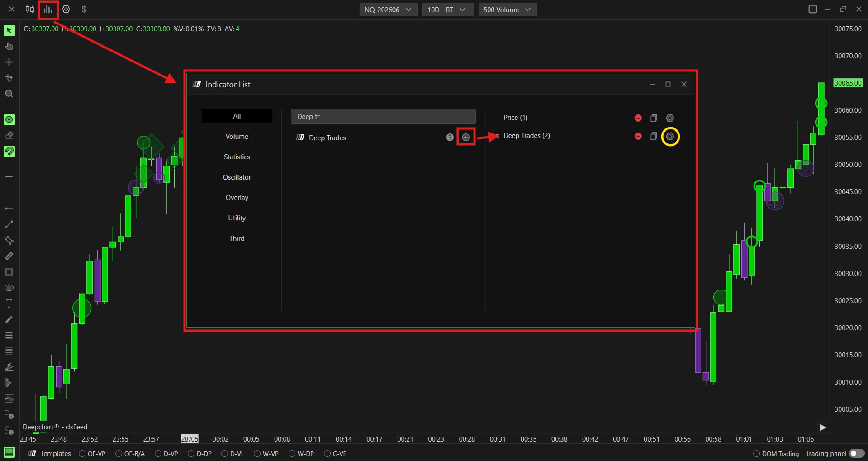Open settings gear for Deep Trades (2)
Screen dimensions: 868x461
(670, 136)
